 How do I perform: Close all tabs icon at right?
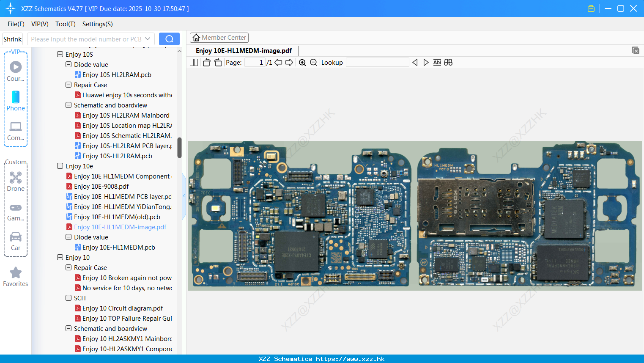coord(636,50)
